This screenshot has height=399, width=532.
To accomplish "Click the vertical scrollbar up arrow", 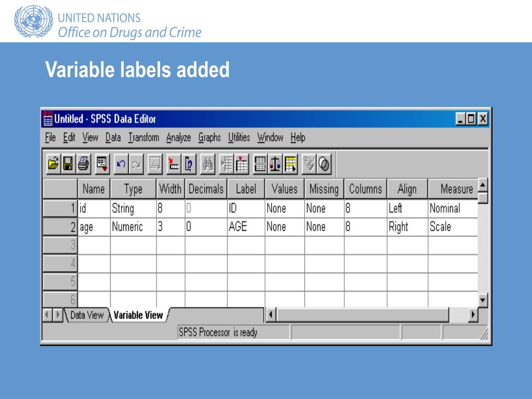I will pos(483,185).
